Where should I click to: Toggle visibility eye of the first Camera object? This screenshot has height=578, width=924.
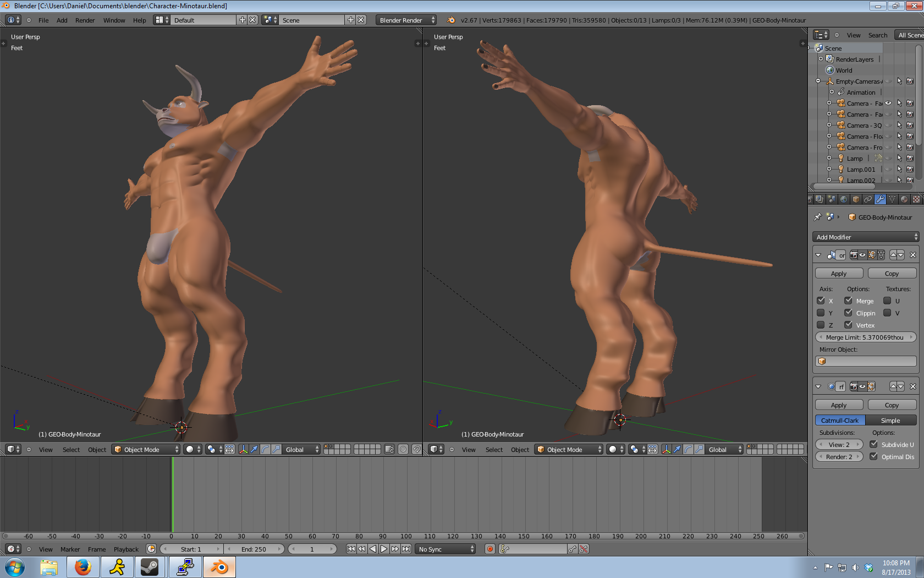coord(888,103)
